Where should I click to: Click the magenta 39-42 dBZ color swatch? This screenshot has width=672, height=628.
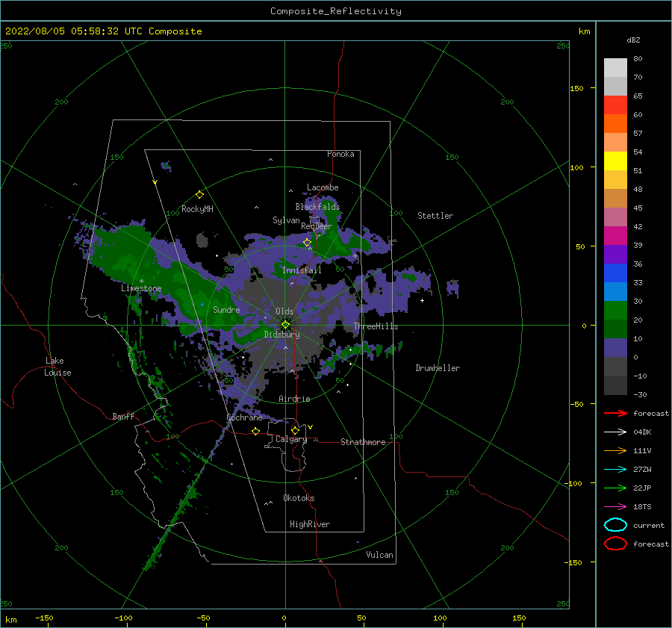615,235
